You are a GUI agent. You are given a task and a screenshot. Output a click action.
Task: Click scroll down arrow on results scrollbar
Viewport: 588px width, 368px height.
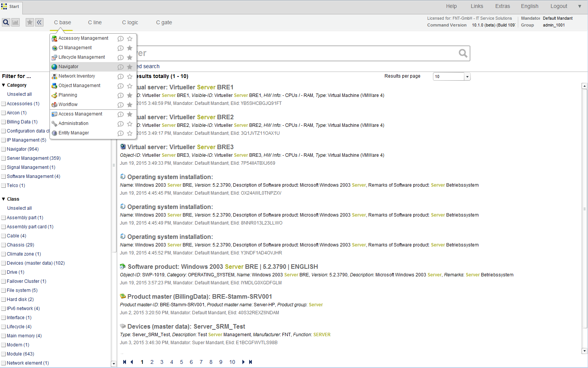pyautogui.click(x=584, y=351)
